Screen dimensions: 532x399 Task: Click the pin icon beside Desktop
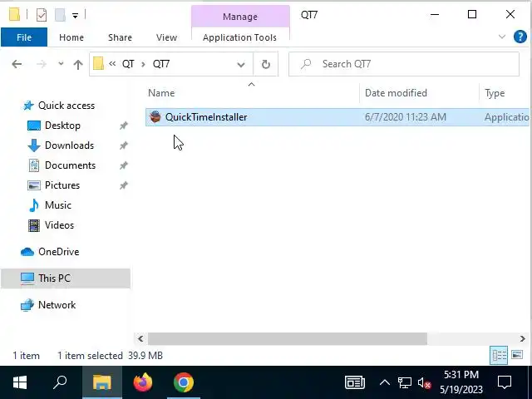pyautogui.click(x=124, y=126)
